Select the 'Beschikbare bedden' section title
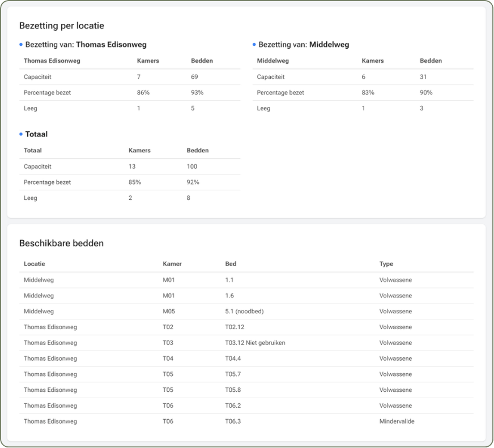The height and width of the screenshot is (448, 494). [61, 244]
